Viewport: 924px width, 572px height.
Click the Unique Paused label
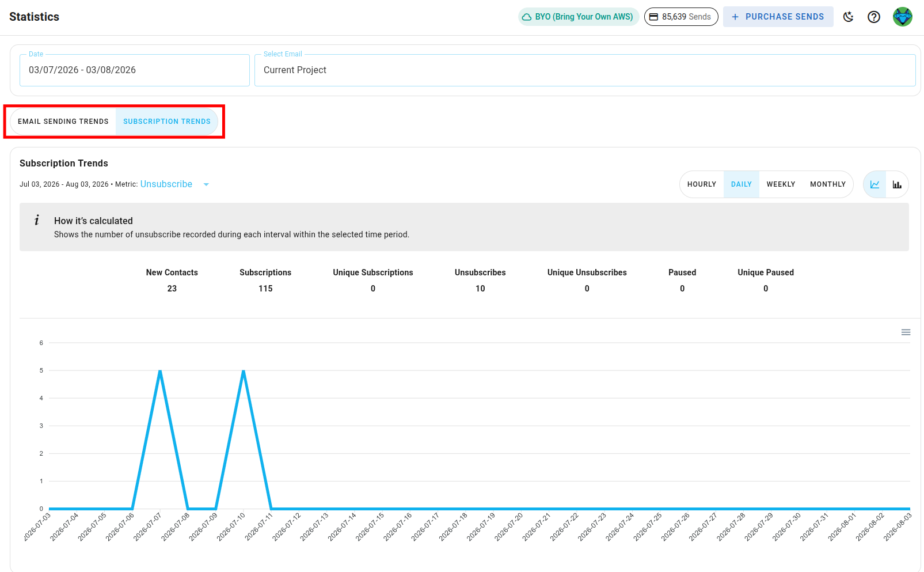pos(766,272)
